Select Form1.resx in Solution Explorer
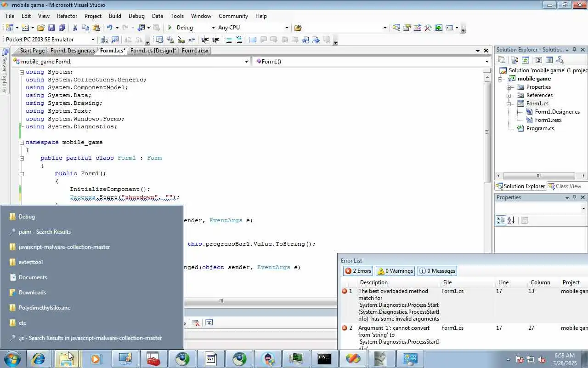Screen dimensions: 588x368 [x=548, y=120]
